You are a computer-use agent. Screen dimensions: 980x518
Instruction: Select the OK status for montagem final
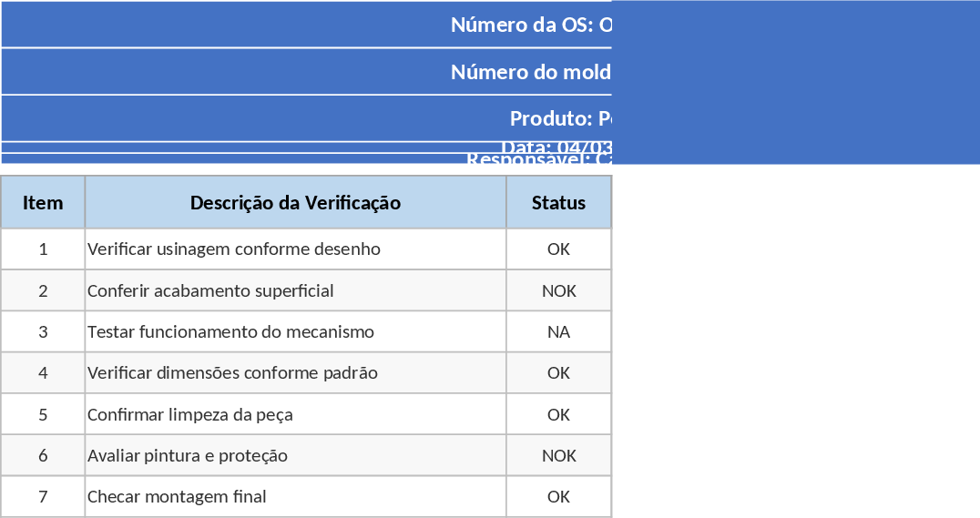(558, 497)
